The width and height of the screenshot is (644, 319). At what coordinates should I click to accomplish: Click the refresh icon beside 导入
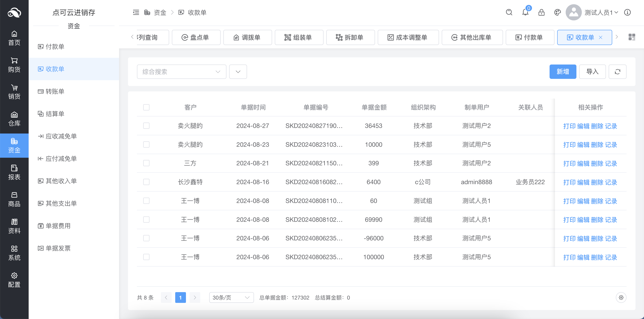click(618, 71)
